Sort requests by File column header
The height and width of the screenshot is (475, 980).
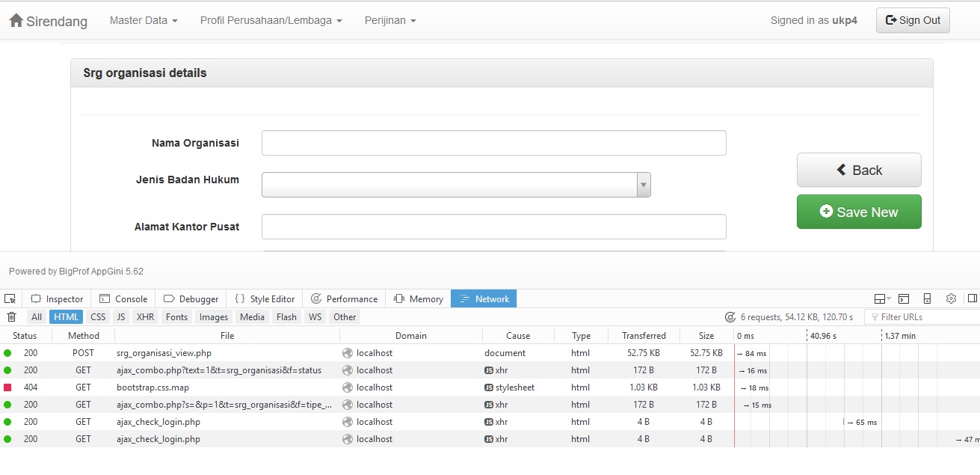tap(227, 336)
